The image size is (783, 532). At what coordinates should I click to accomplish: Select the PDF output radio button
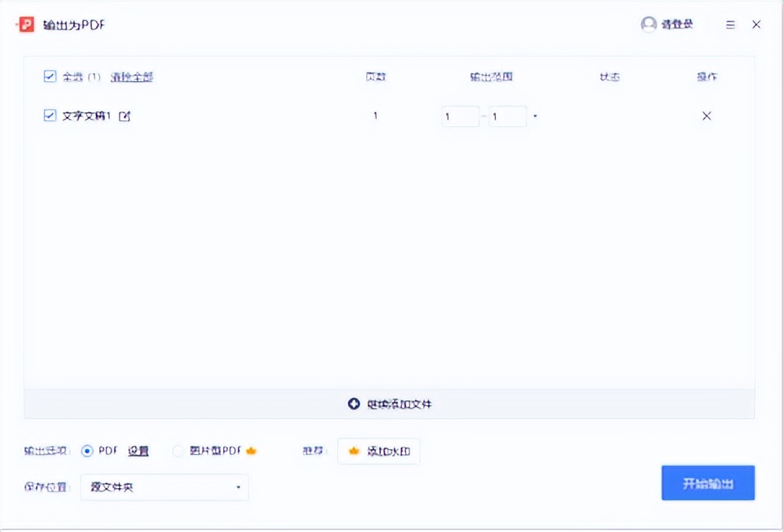(x=88, y=451)
